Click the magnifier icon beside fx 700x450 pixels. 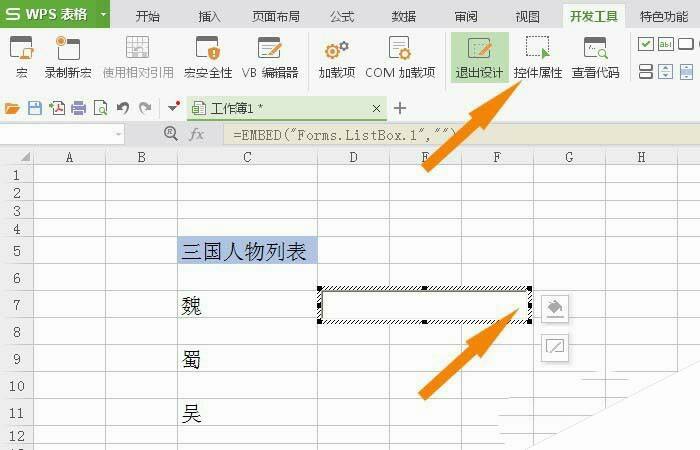pos(171,133)
